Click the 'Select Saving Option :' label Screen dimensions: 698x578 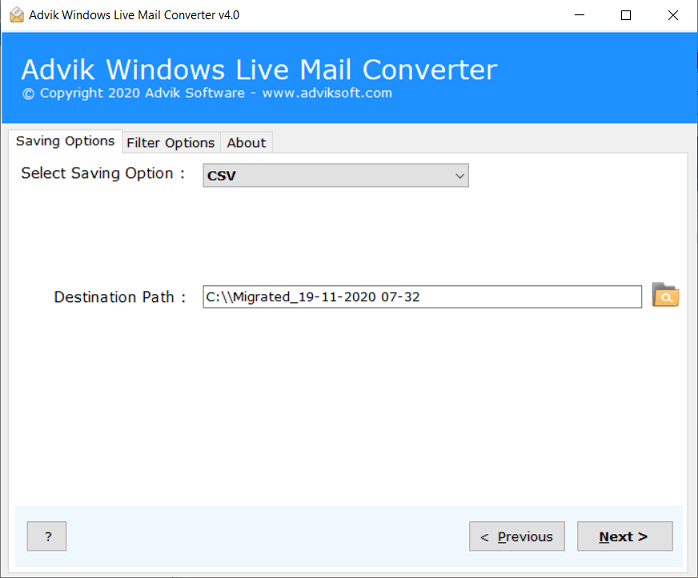click(x=103, y=173)
